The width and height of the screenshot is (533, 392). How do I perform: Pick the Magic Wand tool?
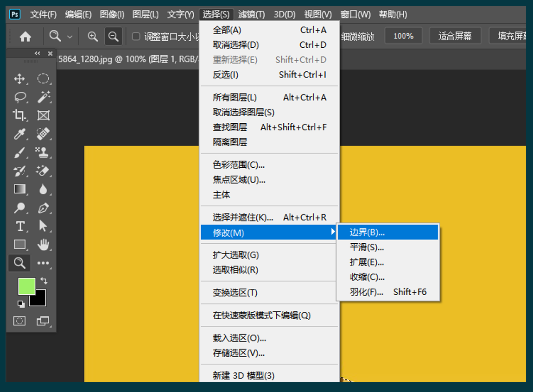43,97
